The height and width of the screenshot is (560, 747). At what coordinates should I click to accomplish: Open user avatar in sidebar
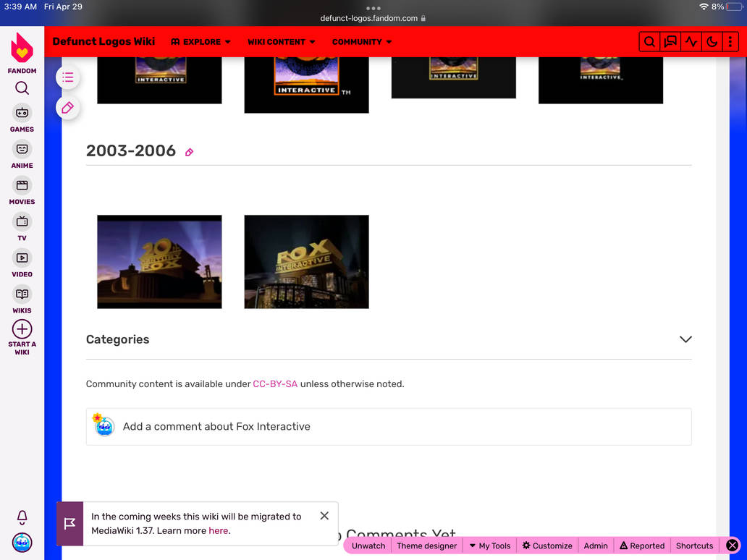22,543
